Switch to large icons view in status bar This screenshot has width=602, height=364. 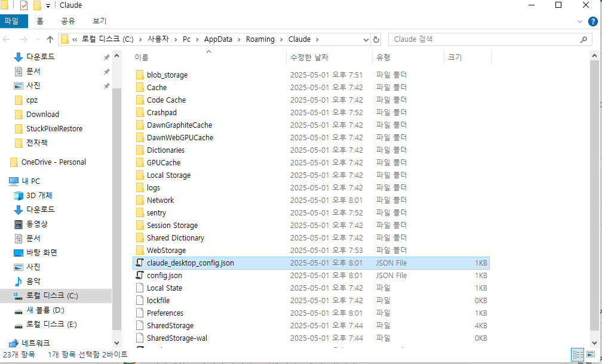(589, 354)
